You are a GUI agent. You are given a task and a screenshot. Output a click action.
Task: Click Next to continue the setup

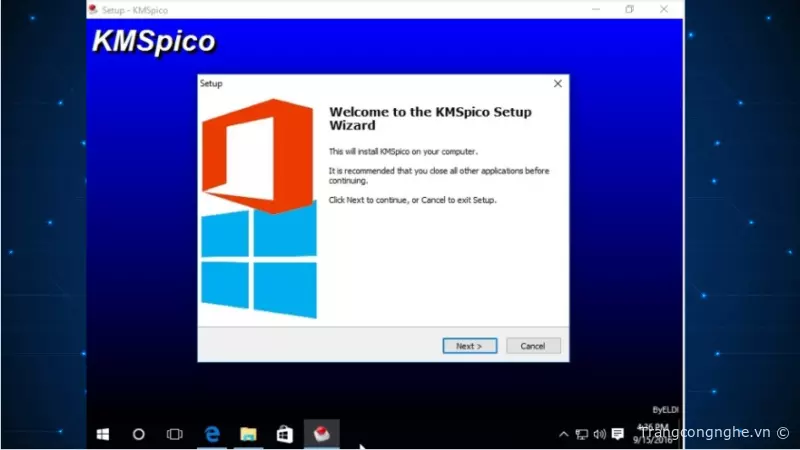tap(469, 346)
